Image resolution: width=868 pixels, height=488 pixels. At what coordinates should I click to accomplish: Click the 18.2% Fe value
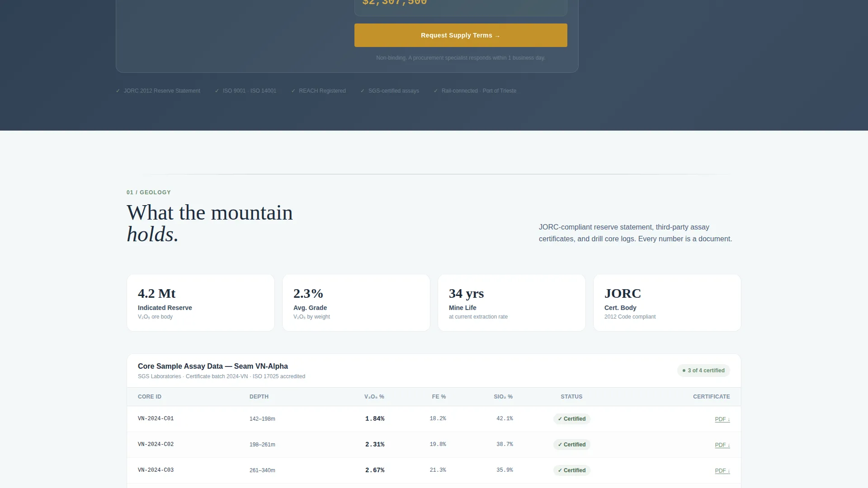(438, 419)
